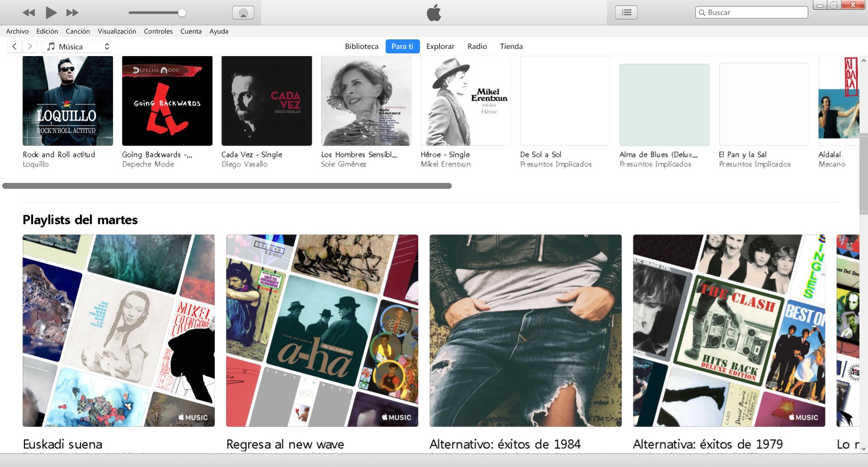This screenshot has width=868, height=467.
Task: Click the Aidalai album title
Action: (830, 154)
